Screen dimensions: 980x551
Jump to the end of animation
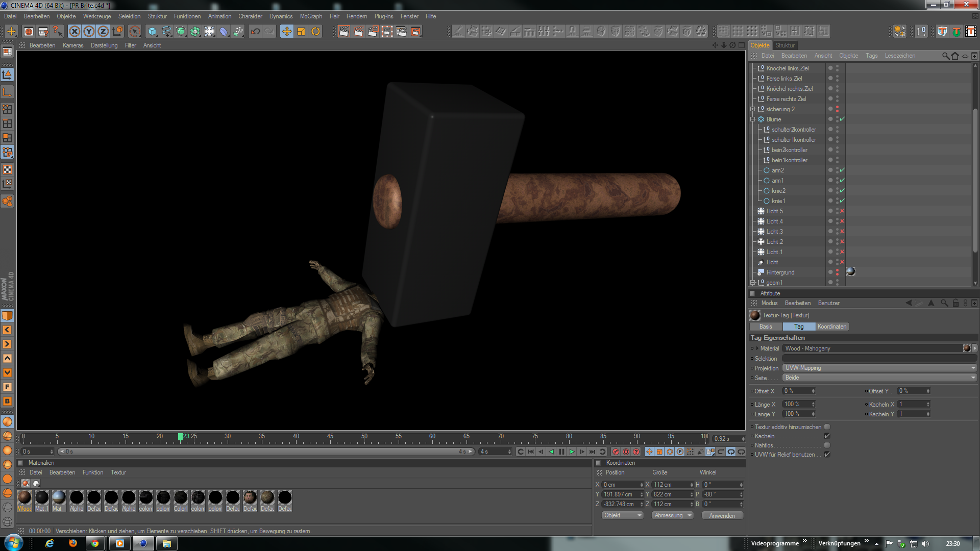click(592, 452)
